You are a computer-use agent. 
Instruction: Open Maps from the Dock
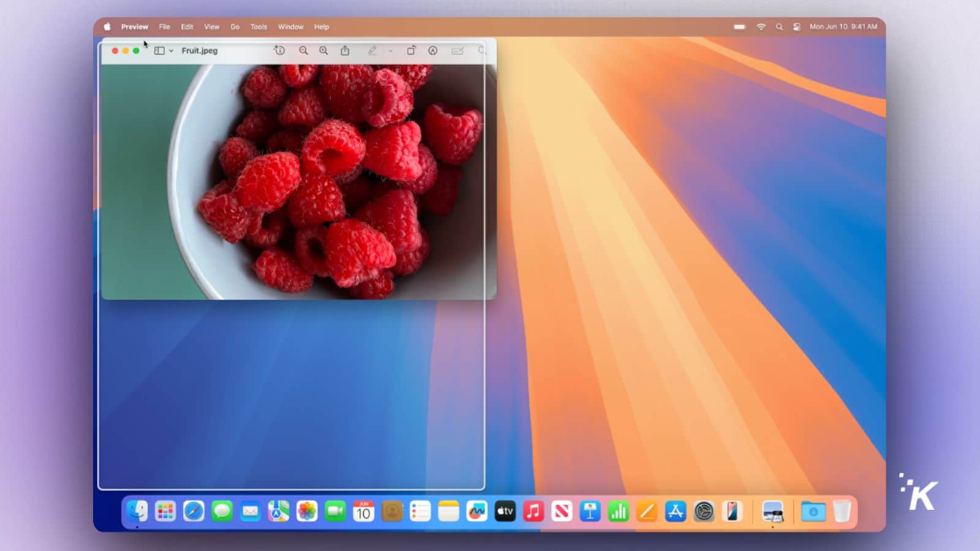click(x=279, y=511)
